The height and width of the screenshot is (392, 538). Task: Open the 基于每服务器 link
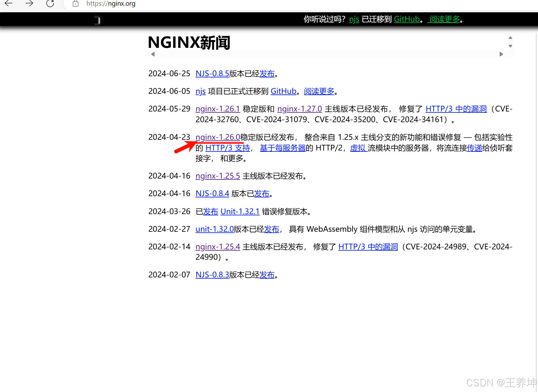pos(283,148)
